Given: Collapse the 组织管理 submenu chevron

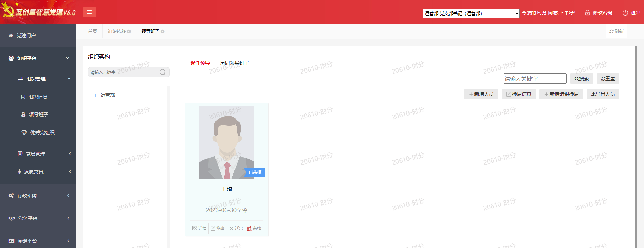Looking at the screenshot, I should click(69, 79).
